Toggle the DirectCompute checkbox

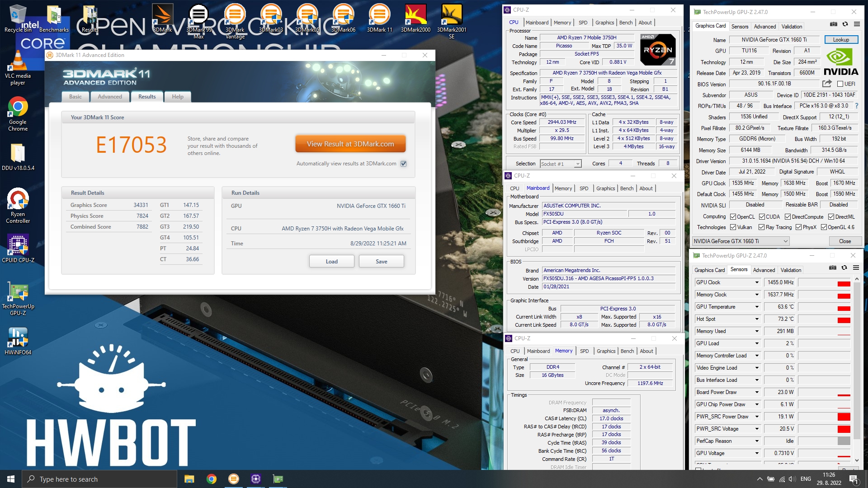tap(788, 217)
